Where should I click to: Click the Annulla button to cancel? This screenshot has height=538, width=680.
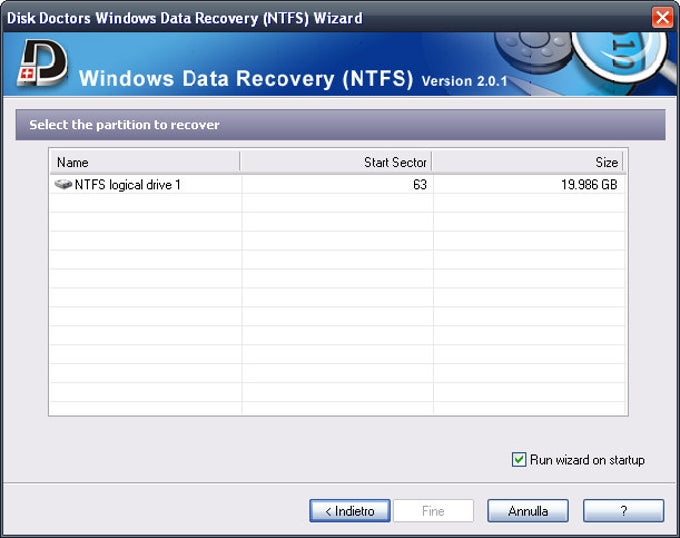coord(528,511)
